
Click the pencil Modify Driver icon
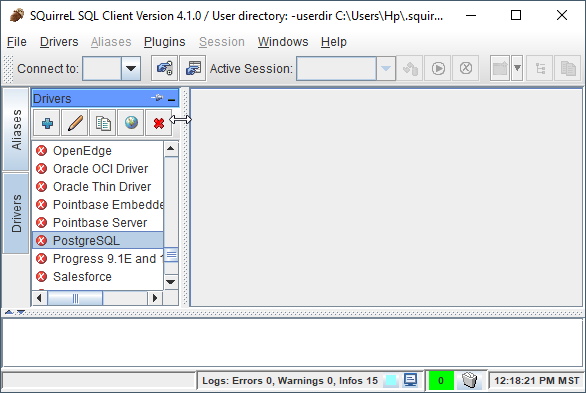pos(75,123)
